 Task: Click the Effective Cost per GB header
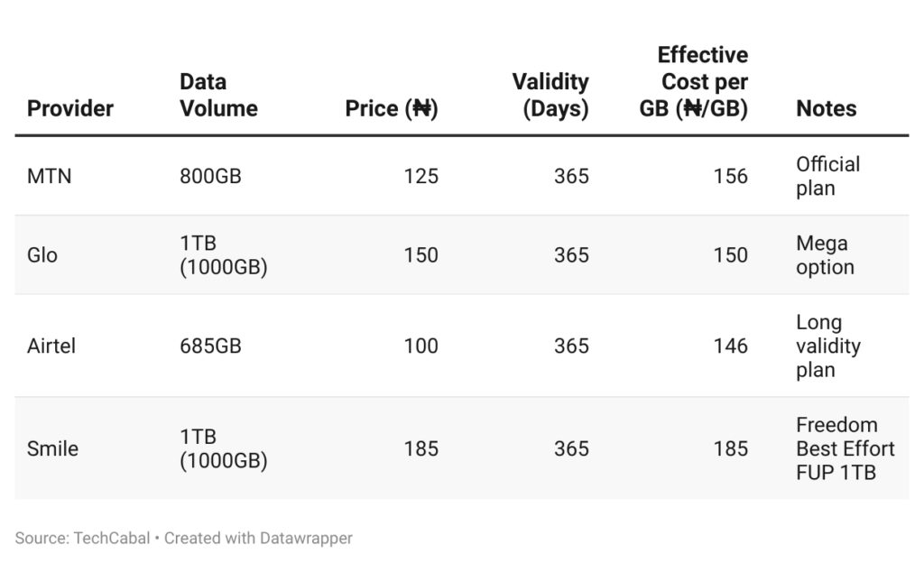[694, 82]
